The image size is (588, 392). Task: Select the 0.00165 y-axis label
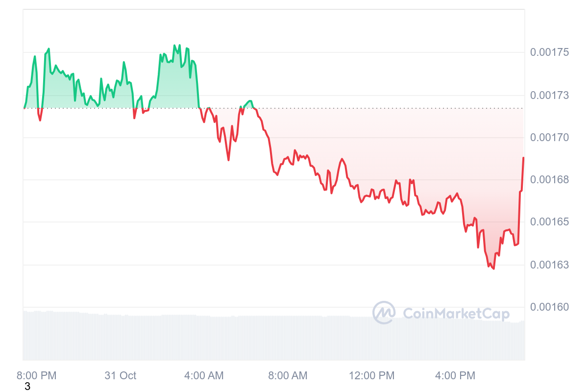(550, 222)
